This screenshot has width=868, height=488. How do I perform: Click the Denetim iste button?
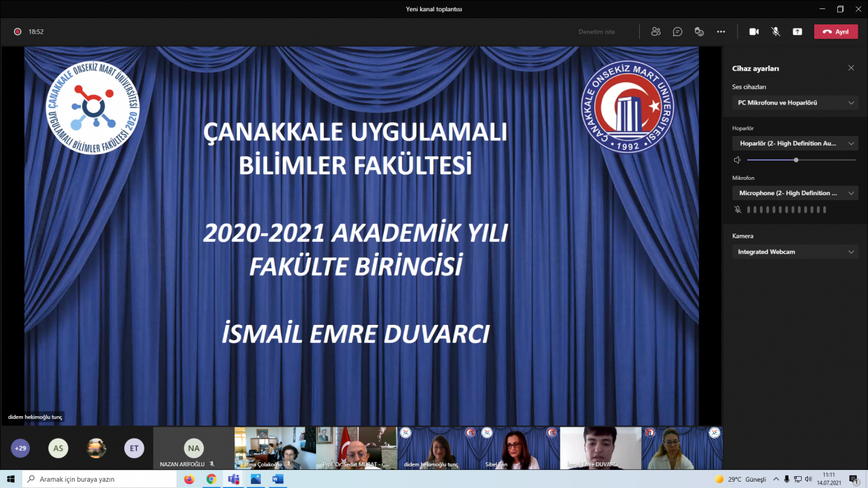point(597,31)
